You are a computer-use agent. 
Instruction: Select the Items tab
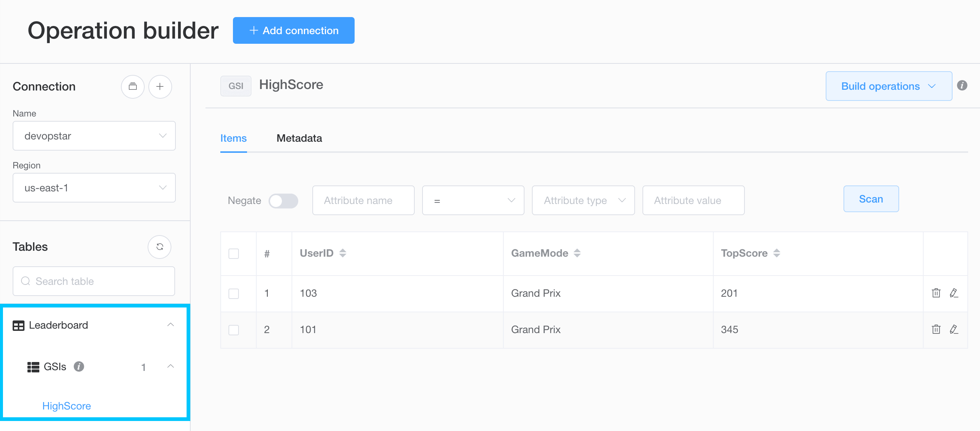tap(233, 138)
